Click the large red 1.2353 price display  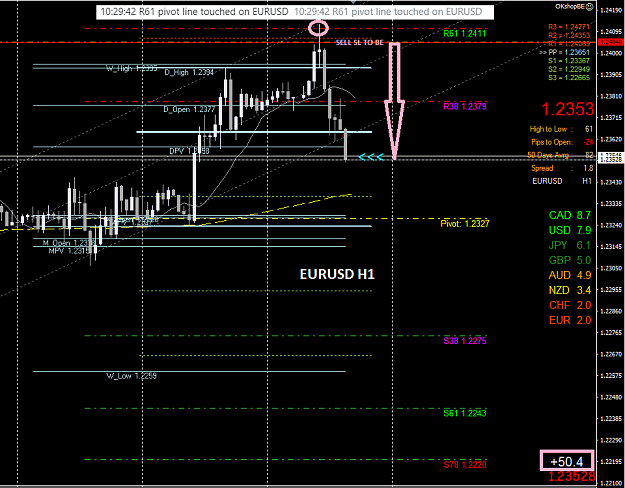(568, 109)
